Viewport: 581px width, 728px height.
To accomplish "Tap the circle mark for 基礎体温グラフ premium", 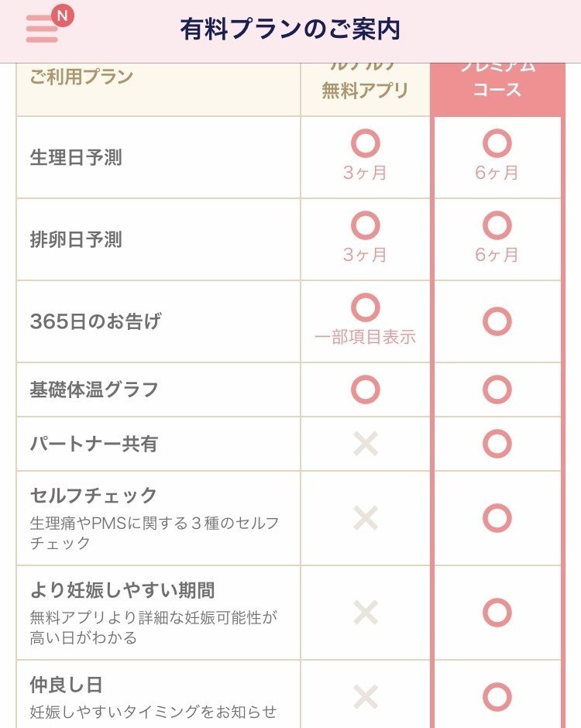I will click(x=496, y=390).
